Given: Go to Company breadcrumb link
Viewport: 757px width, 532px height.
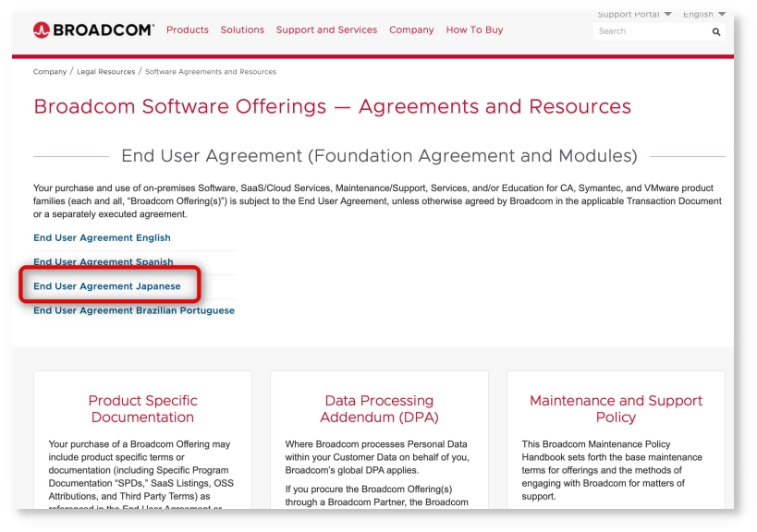Looking at the screenshot, I should click(49, 72).
